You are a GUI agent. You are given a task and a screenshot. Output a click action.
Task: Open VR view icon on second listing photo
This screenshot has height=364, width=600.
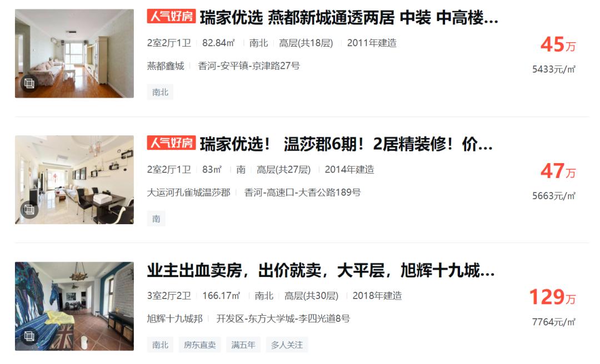pyautogui.click(x=29, y=210)
